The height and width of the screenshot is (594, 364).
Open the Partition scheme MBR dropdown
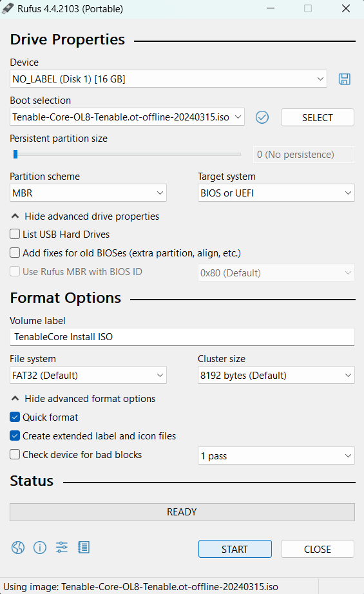tap(88, 193)
